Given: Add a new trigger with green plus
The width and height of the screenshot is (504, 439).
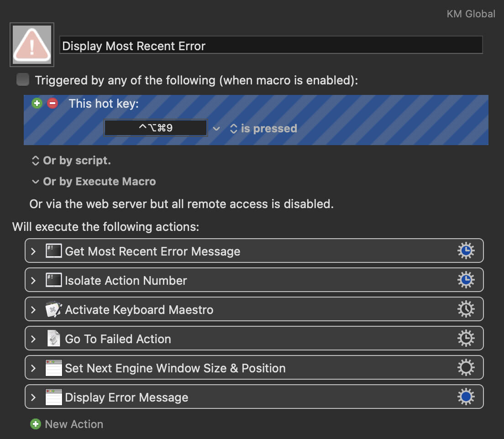Looking at the screenshot, I should click(x=37, y=104).
